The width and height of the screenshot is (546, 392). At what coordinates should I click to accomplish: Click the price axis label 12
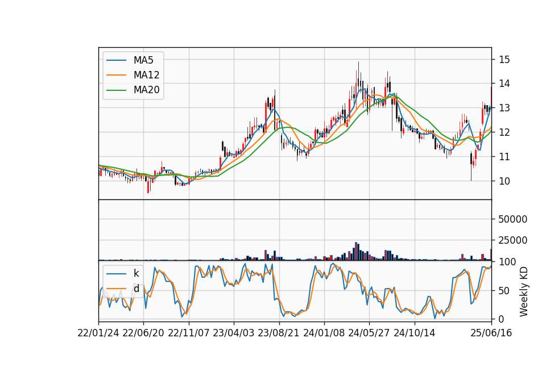click(x=504, y=132)
